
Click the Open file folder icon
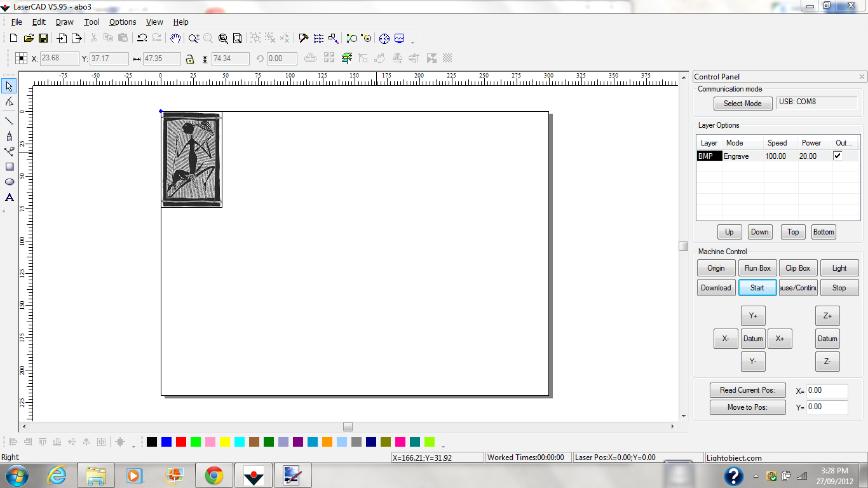(29, 38)
